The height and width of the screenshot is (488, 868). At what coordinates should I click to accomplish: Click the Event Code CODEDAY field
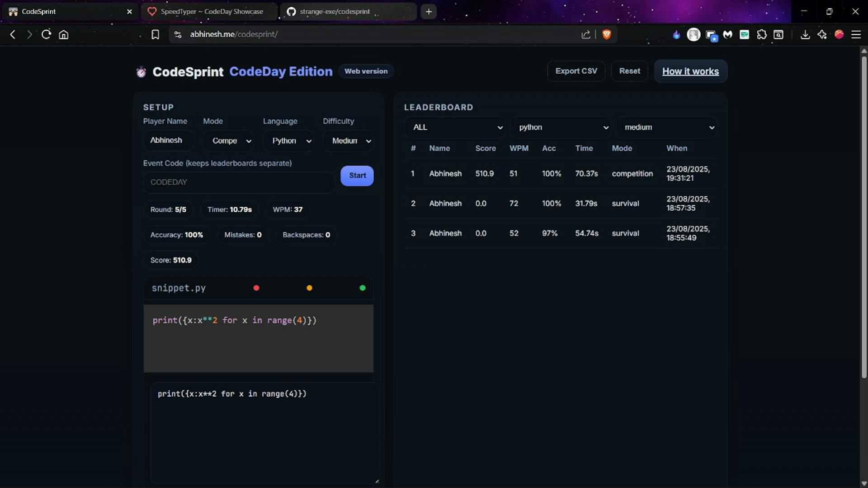pyautogui.click(x=239, y=182)
